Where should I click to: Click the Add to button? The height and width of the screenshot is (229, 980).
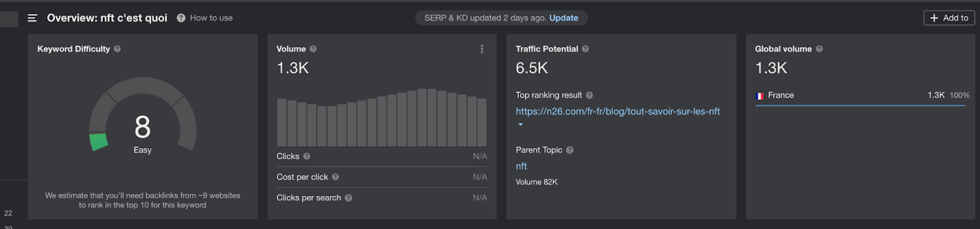click(x=949, y=18)
